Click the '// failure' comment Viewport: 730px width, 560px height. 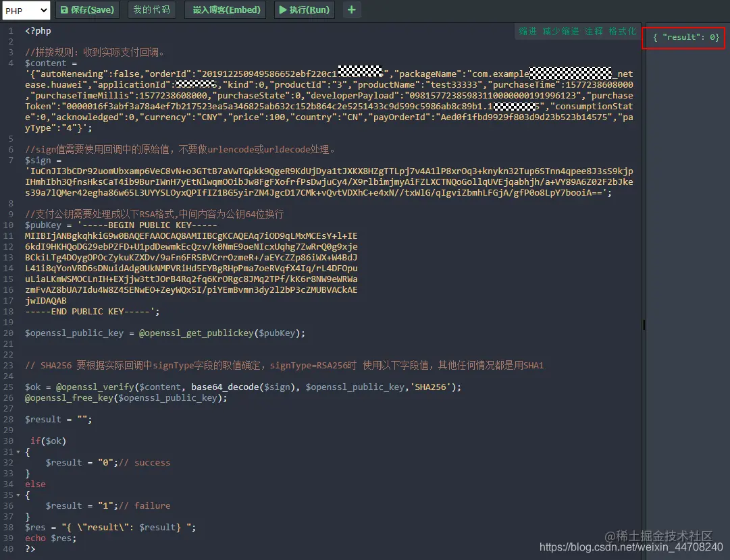(x=145, y=505)
